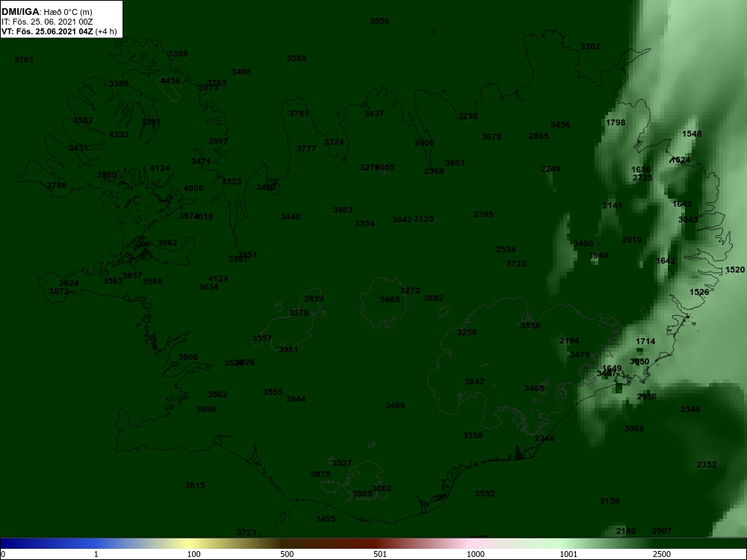Click the map value 3465

[534, 388]
